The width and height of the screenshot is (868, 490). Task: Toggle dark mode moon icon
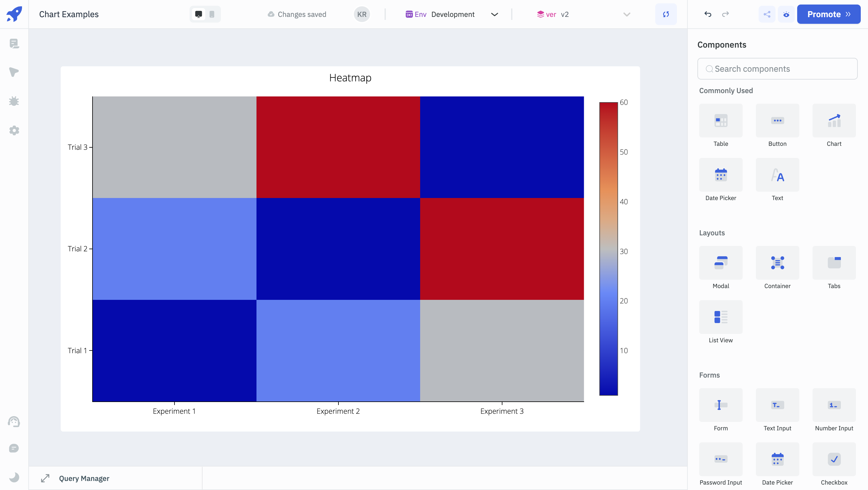(x=14, y=477)
